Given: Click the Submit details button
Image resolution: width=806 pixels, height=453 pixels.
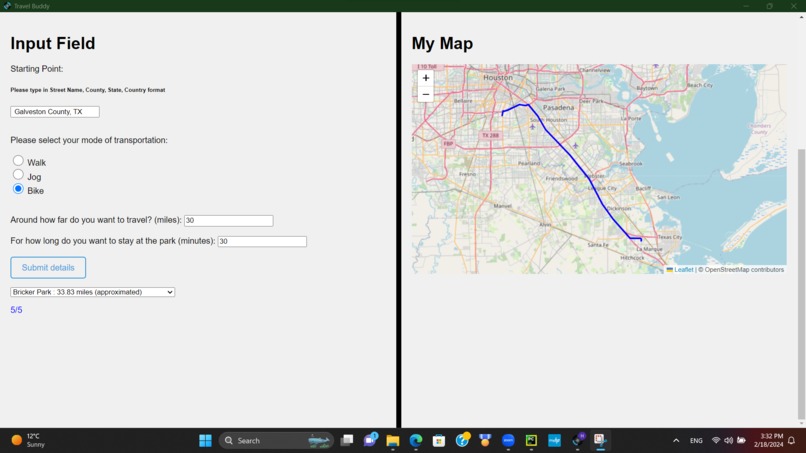Looking at the screenshot, I should pyautogui.click(x=48, y=267).
